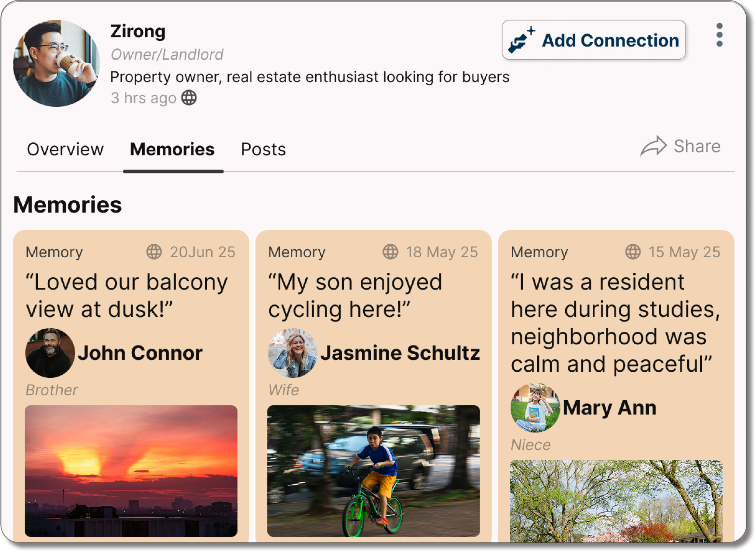Image resolution: width=756 pixels, height=552 pixels.
Task: Open Jasmine Schultz's avatar
Action: tap(293, 353)
